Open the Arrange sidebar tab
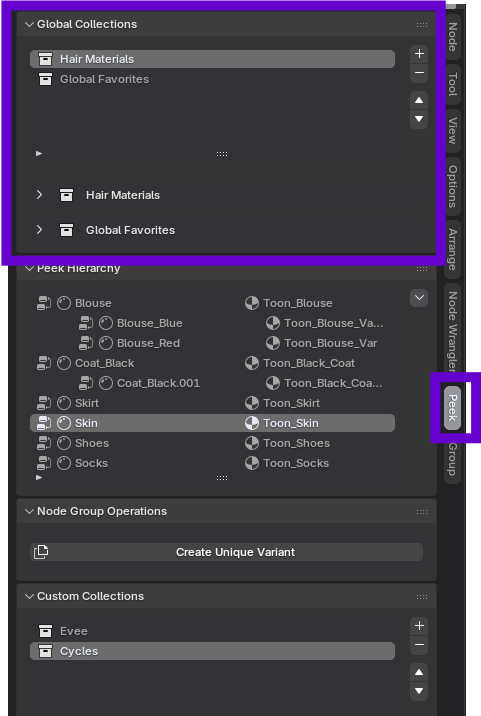The height and width of the screenshot is (716, 481). tap(452, 249)
